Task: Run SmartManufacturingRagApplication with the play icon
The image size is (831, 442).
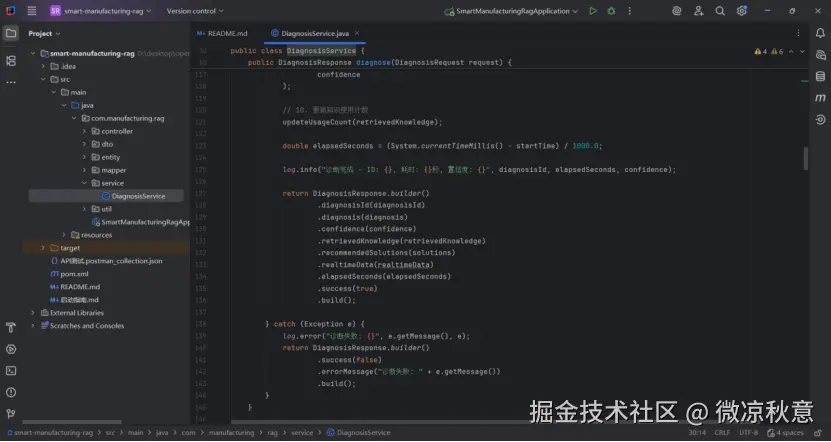Action: (593, 11)
